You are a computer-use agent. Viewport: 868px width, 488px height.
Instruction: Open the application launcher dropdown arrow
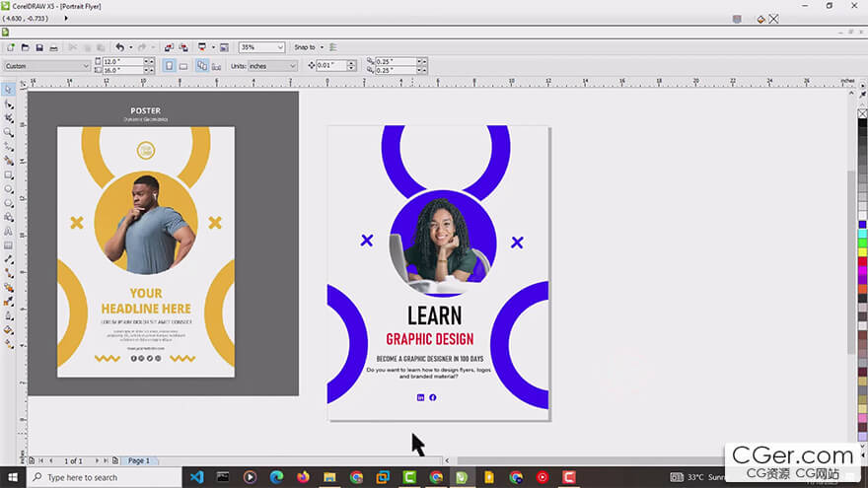pos(213,47)
